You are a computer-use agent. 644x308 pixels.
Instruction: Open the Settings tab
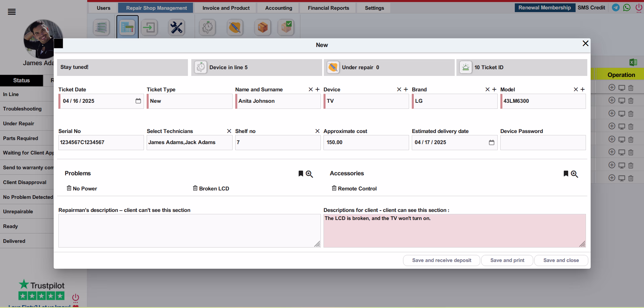pos(375,8)
